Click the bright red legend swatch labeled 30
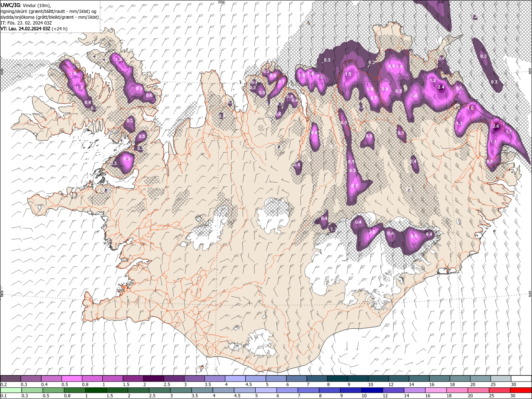532x399 pixels. [x=521, y=390]
